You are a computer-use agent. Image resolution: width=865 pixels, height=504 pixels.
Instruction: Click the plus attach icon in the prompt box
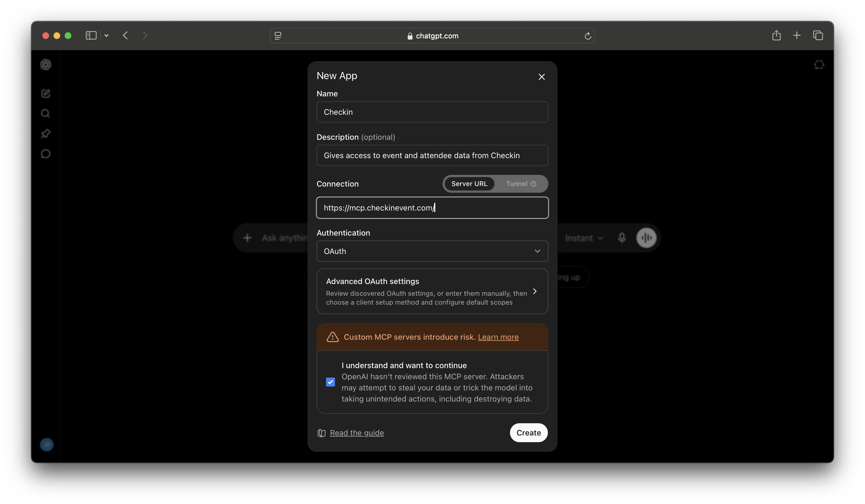247,238
